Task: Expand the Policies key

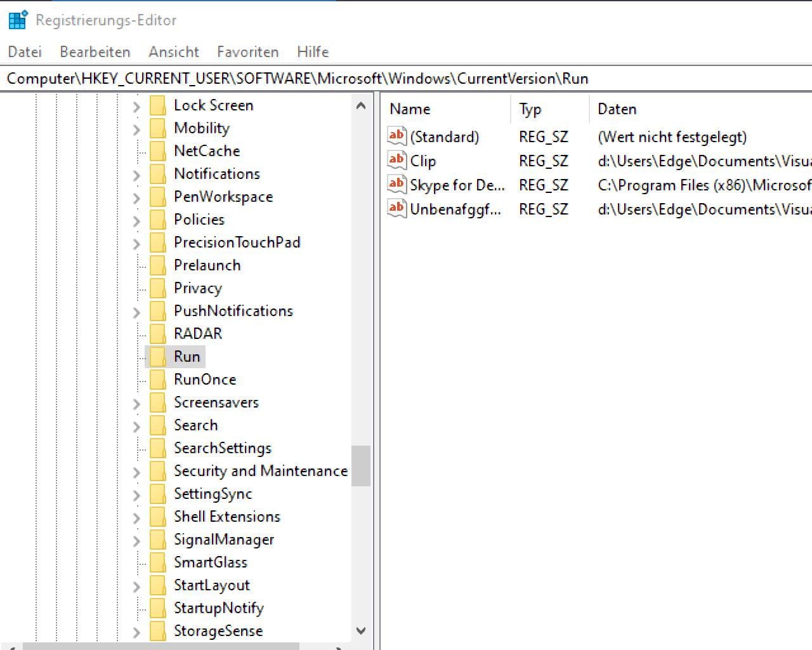Action: 136,221
